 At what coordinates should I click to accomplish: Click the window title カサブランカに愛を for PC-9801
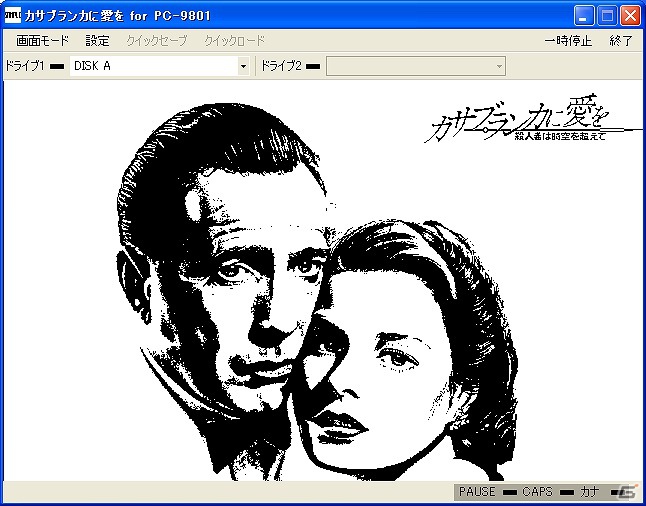(117, 16)
